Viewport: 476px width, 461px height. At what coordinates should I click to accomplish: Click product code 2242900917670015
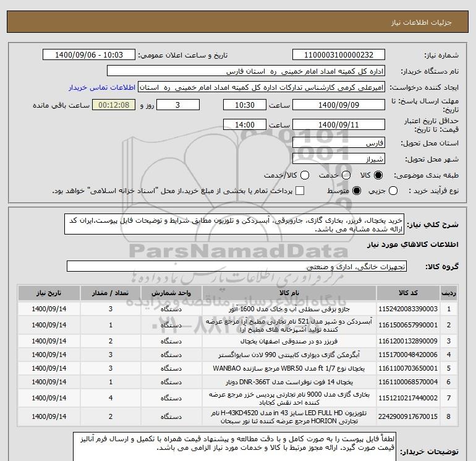coord(408,416)
